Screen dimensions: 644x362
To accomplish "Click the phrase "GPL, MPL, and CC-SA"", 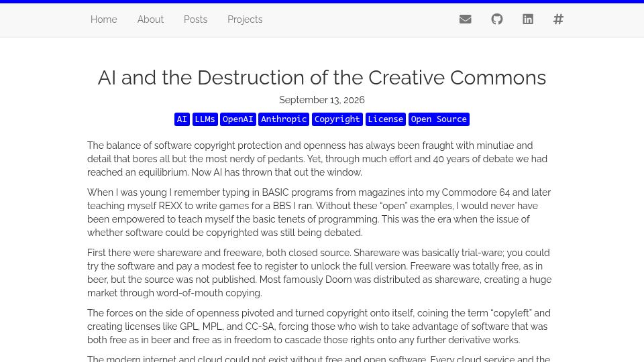I will pos(227,326).
